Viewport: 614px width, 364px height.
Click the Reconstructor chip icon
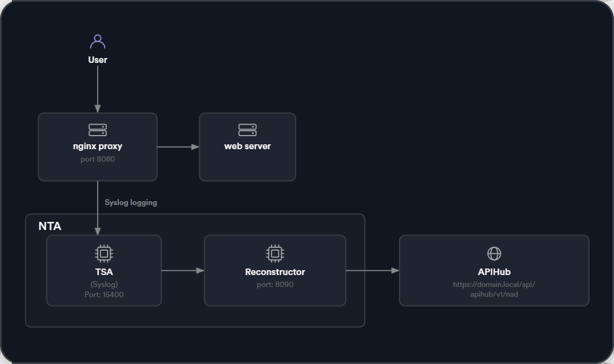click(275, 254)
